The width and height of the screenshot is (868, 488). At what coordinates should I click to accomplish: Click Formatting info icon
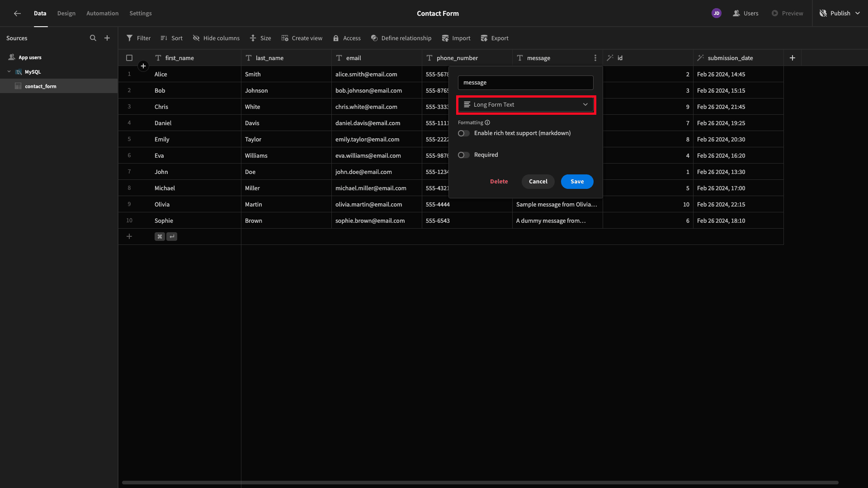click(x=487, y=122)
